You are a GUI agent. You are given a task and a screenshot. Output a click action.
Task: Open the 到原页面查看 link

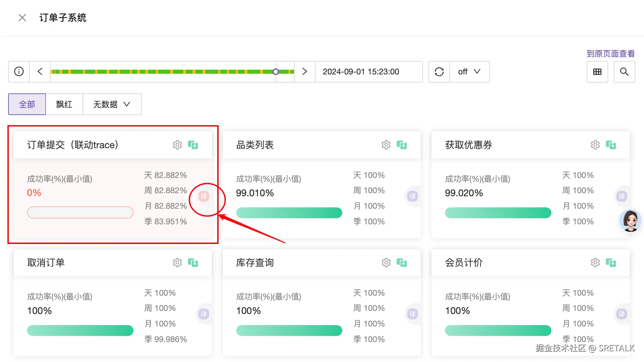[610, 53]
